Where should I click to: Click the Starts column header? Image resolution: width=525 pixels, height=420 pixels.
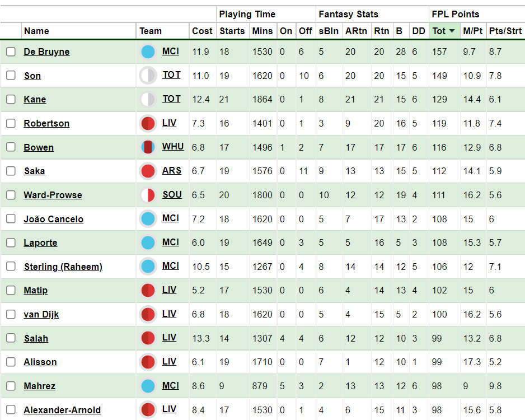pyautogui.click(x=232, y=31)
